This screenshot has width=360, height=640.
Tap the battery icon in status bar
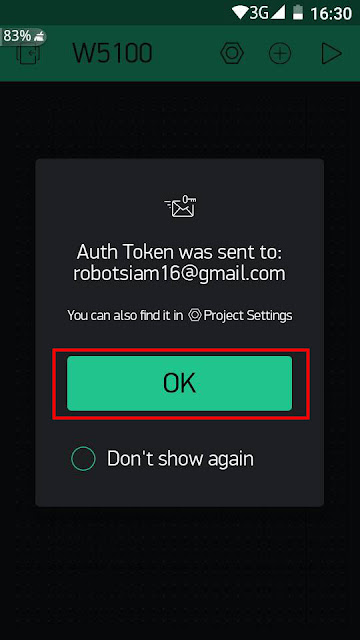(x=298, y=13)
